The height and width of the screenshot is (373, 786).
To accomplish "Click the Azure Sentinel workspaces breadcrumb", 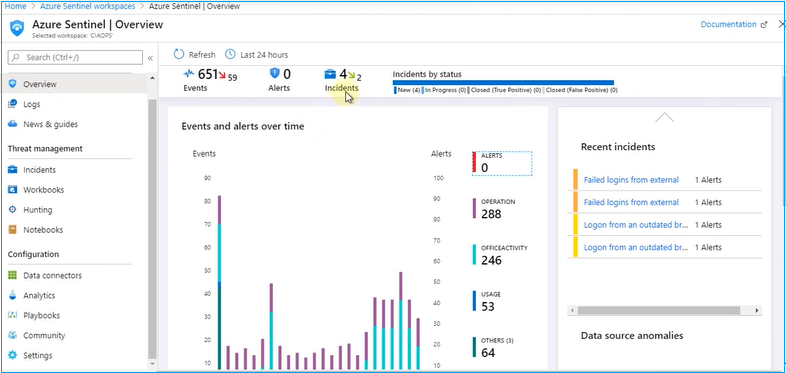I will [89, 6].
